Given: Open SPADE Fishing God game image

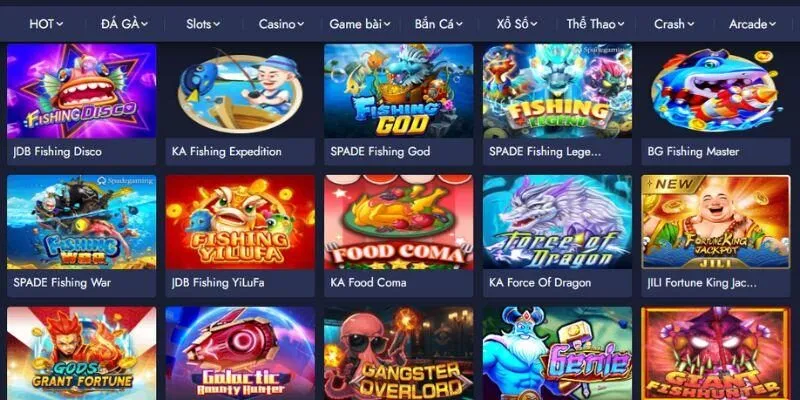Looking at the screenshot, I should [x=398, y=91].
